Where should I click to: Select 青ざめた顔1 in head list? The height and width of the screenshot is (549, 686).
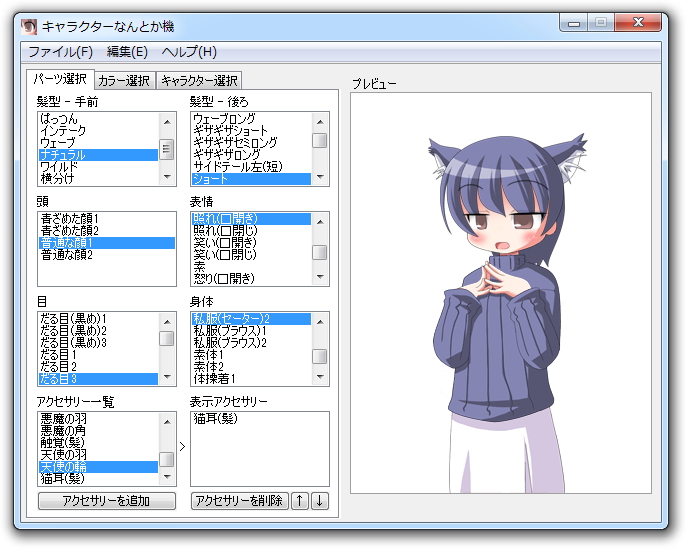pyautogui.click(x=107, y=219)
